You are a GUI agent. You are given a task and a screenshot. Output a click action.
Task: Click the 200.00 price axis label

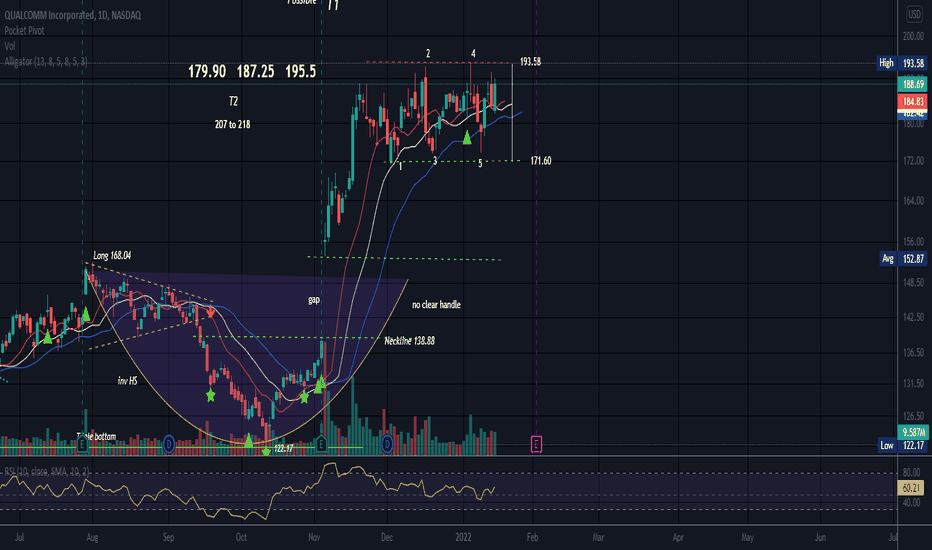pyautogui.click(x=914, y=36)
